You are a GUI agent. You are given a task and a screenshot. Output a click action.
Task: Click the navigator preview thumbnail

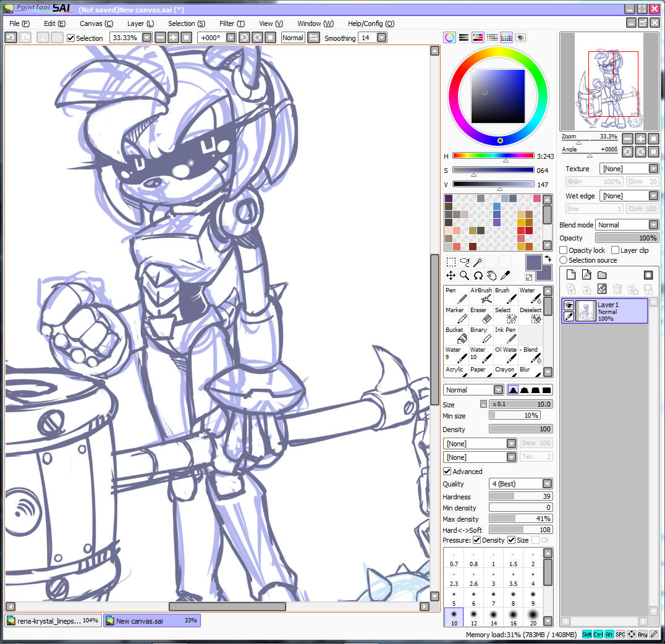coord(609,82)
